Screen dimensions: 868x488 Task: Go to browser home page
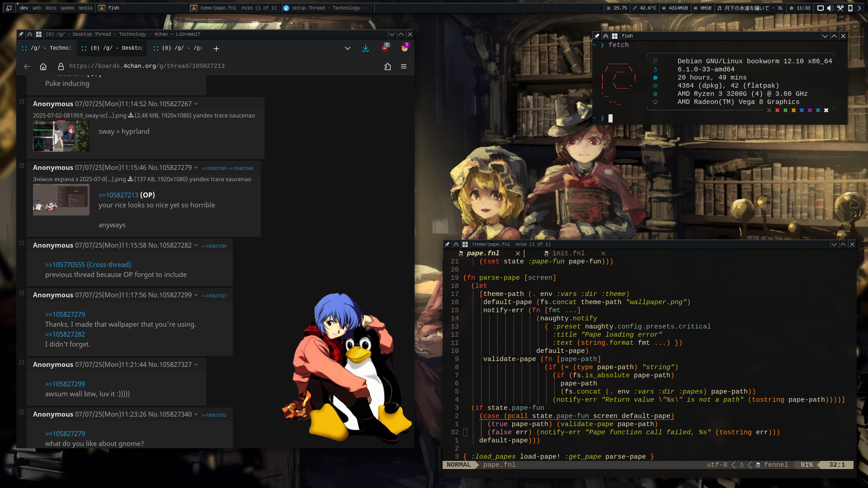click(43, 66)
